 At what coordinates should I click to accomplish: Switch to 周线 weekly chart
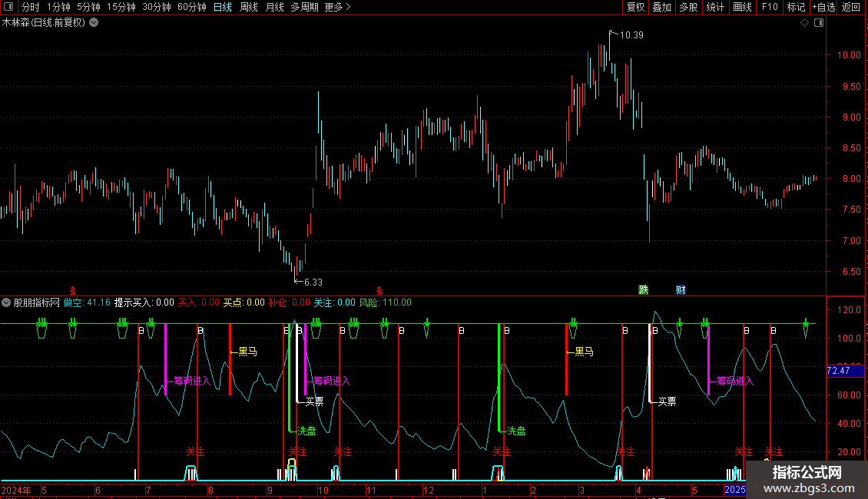pos(249,7)
